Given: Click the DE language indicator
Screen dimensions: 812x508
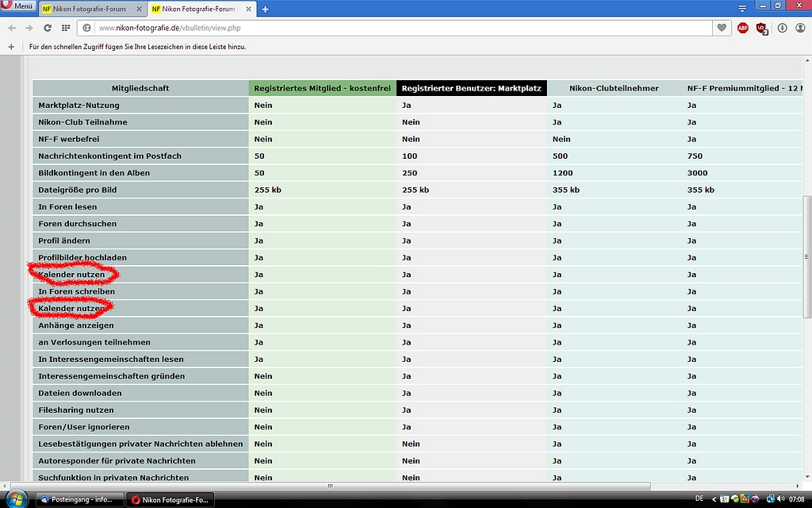Looking at the screenshot, I should tap(699, 499).
